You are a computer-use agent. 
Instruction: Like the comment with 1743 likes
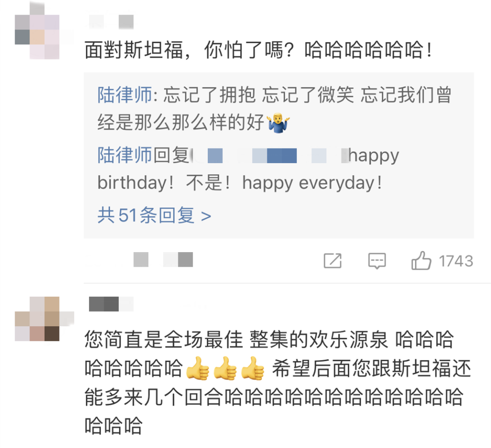click(x=421, y=260)
